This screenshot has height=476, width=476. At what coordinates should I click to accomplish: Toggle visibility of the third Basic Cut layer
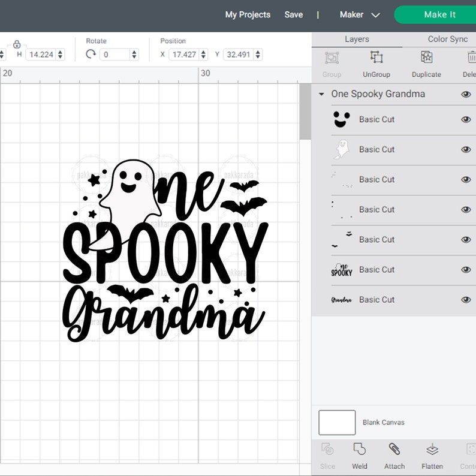coord(466,180)
